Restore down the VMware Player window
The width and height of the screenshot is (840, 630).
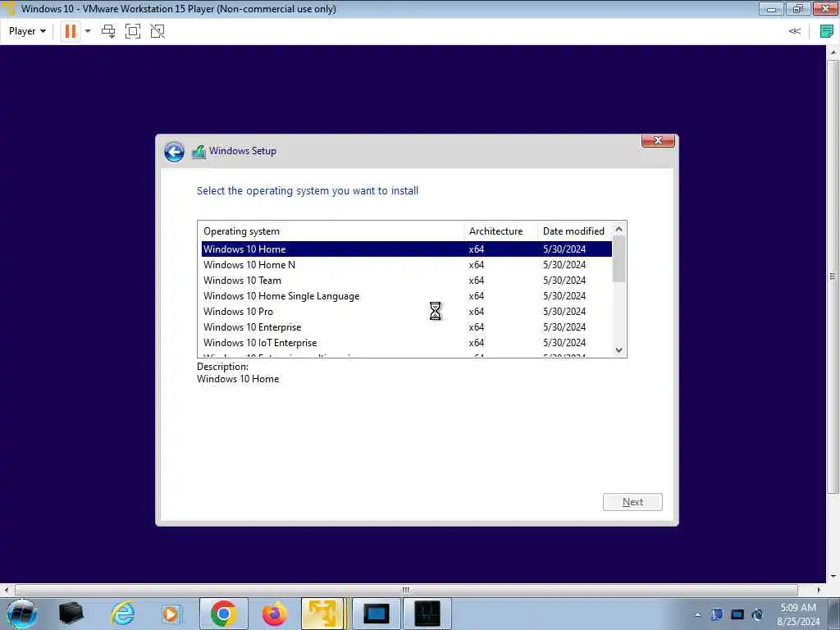tap(798, 8)
